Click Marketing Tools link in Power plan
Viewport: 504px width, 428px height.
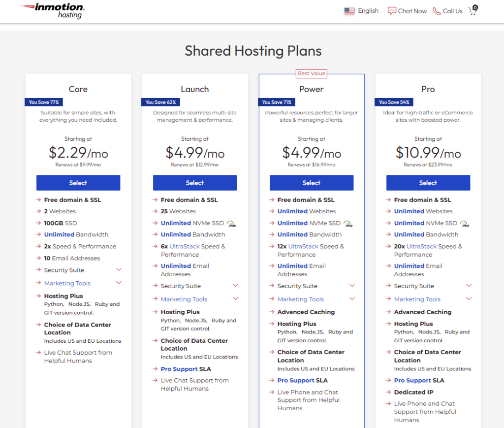point(301,299)
